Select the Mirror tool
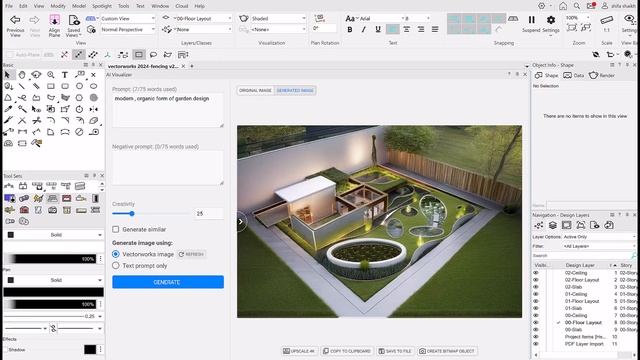 point(93,109)
